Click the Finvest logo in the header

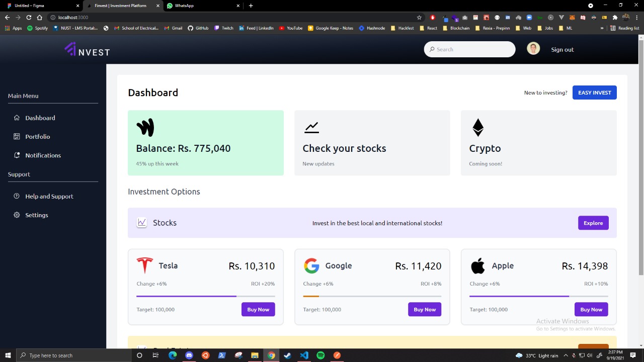[87, 49]
